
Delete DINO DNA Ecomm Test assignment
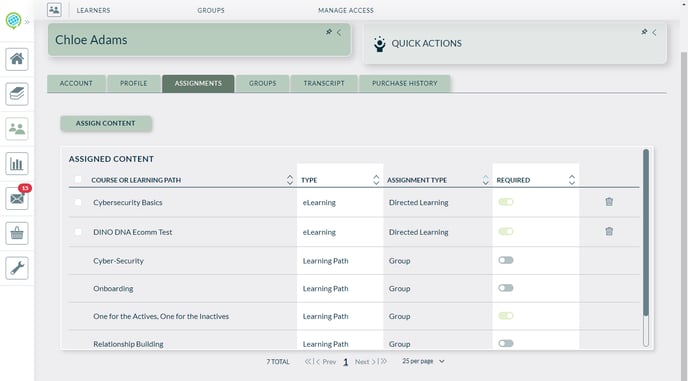[x=609, y=231]
